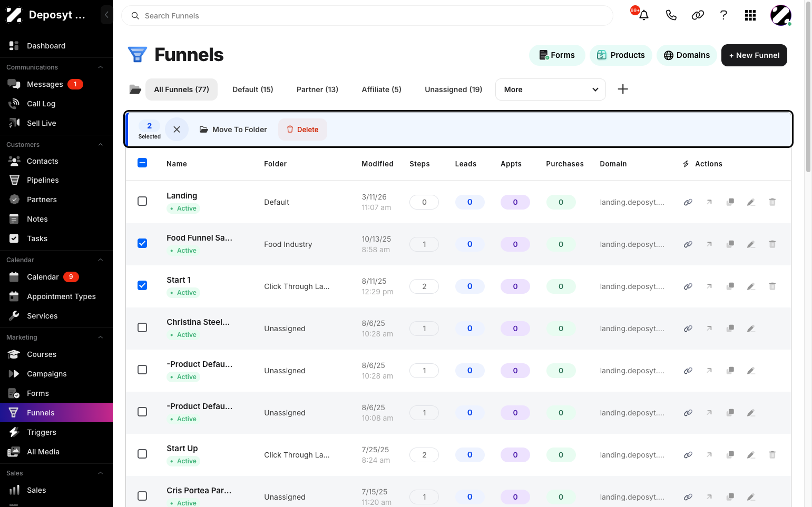
Task: Copy link icon for Landing funnel row
Action: tap(688, 202)
